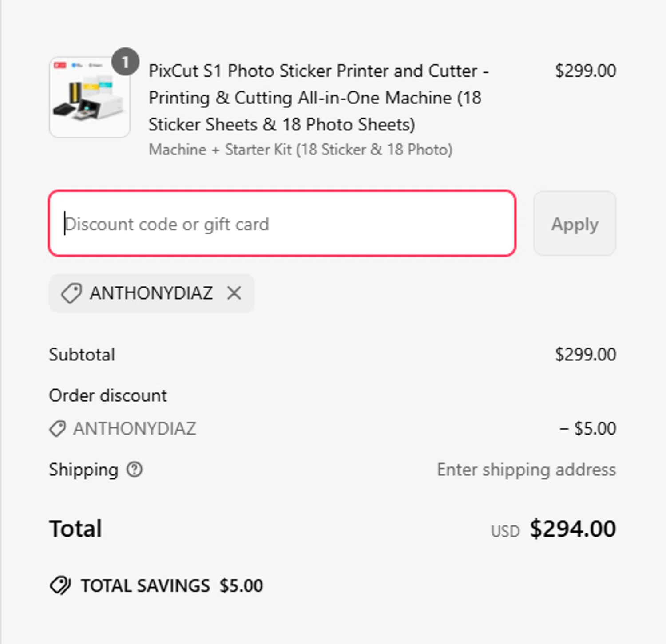Click the ANTHONYDIAZ label in the chip
Viewport: 666px width, 644px height.
pyautogui.click(x=151, y=293)
